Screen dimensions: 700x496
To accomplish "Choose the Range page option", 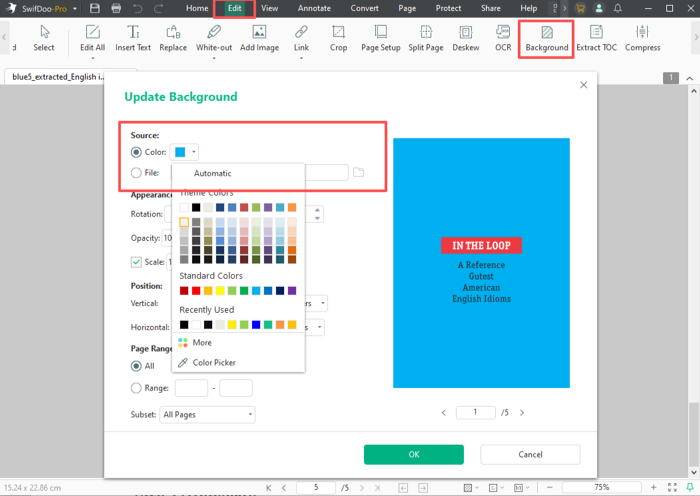I will click(x=136, y=388).
